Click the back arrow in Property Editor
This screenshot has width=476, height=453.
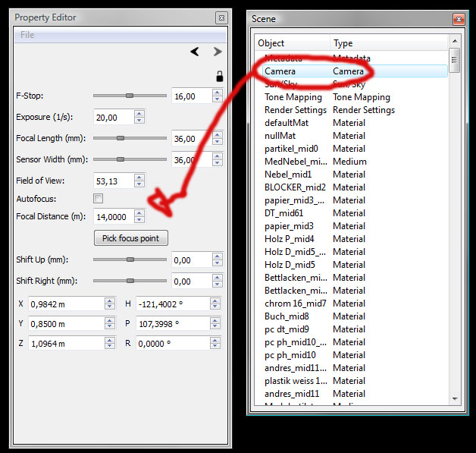pos(195,52)
